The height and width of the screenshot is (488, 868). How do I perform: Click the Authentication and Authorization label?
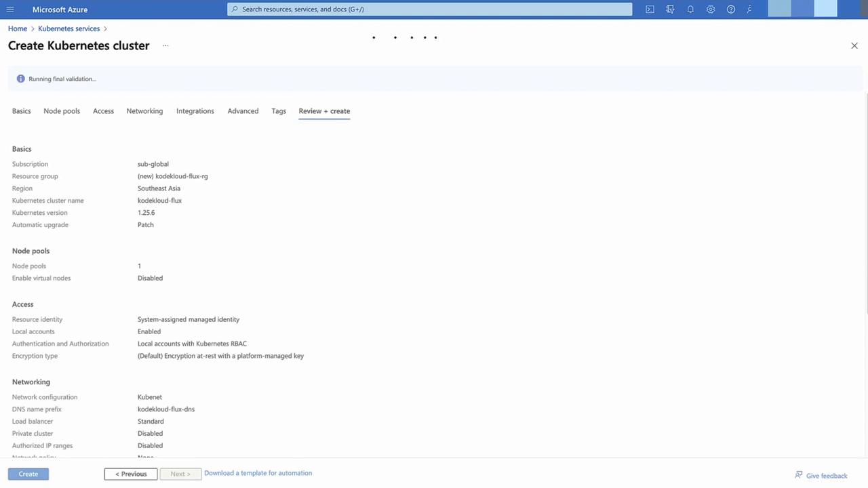[x=60, y=344]
